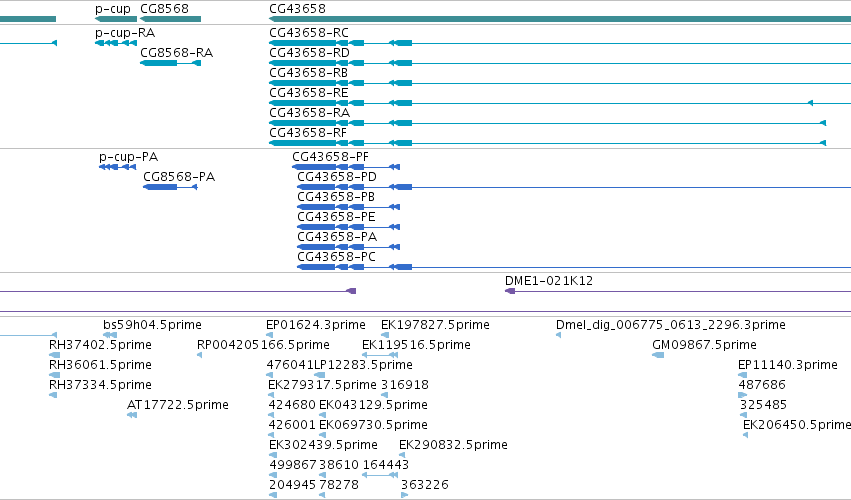Select the EK302439.5prime label

click(x=323, y=446)
